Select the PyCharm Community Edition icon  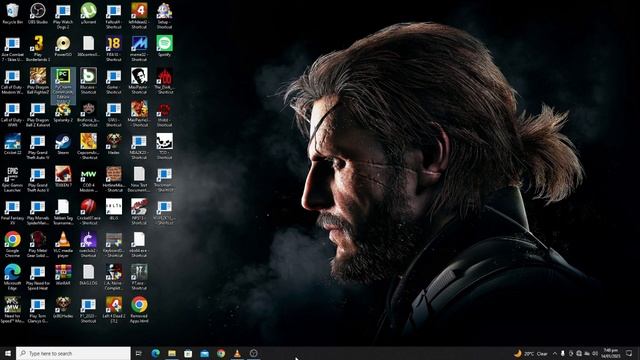click(63, 85)
